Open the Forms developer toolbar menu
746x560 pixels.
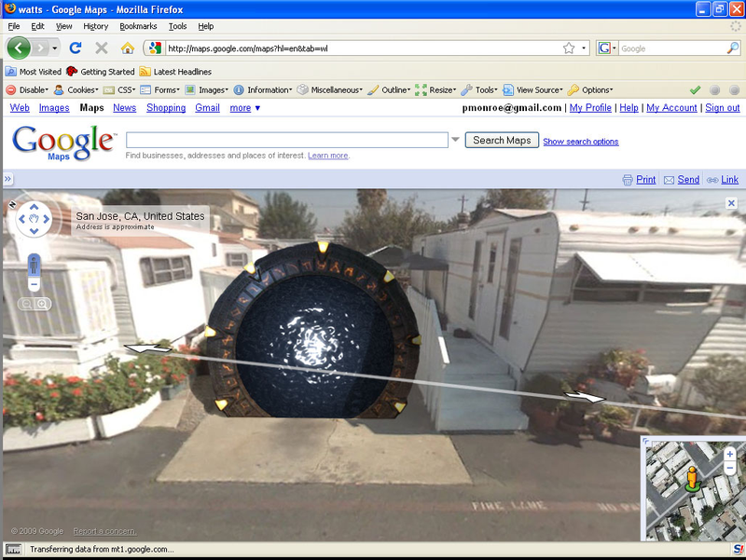159,89
